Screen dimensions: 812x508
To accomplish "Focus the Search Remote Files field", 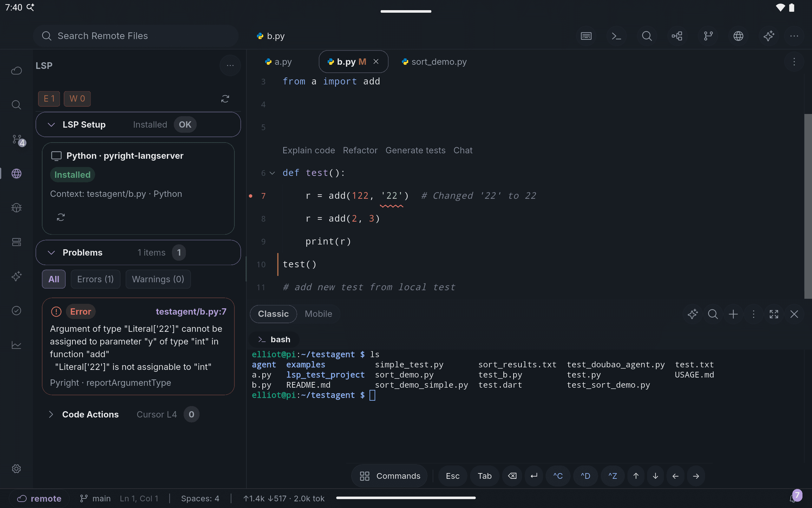I will click(x=135, y=36).
